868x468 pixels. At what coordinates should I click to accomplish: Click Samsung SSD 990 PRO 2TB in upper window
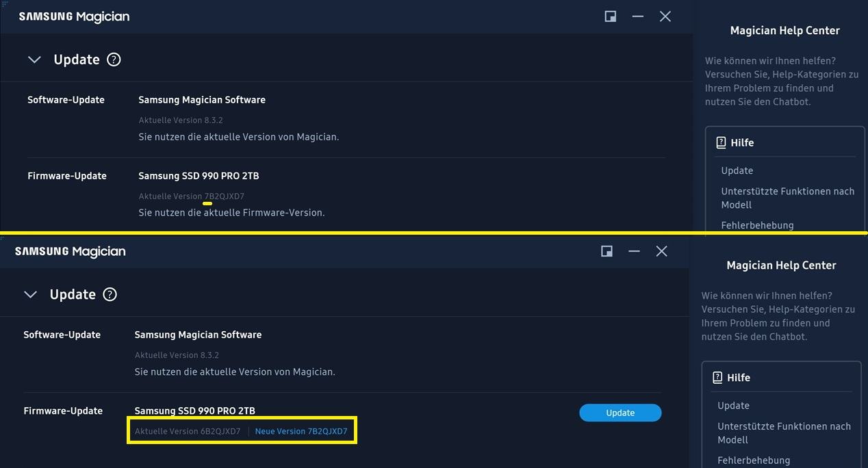[x=199, y=176]
